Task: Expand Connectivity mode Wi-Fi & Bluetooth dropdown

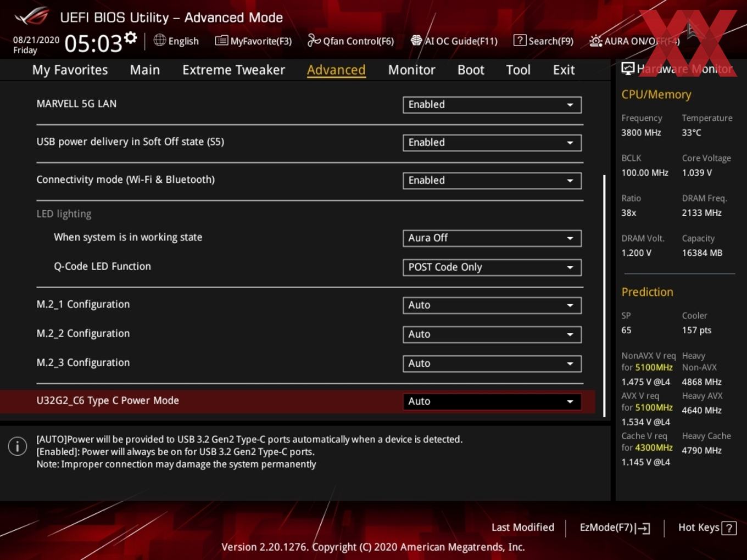Action: 492,181
